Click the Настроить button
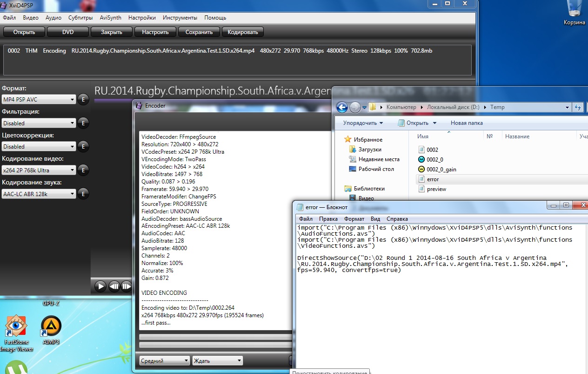This screenshot has width=588, height=374. [155, 32]
